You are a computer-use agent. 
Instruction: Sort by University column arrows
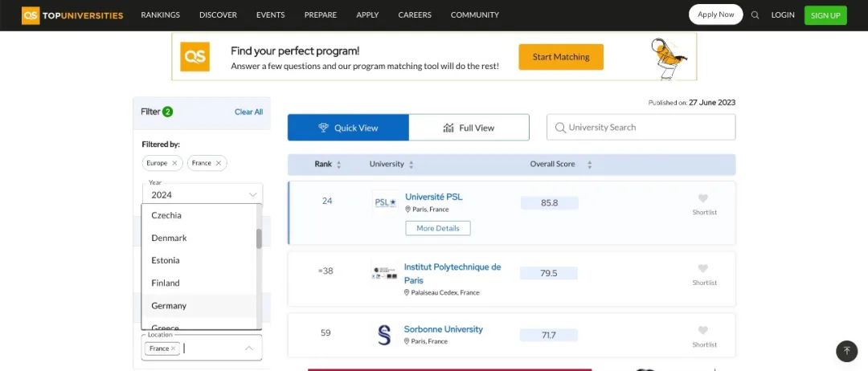[411, 165]
